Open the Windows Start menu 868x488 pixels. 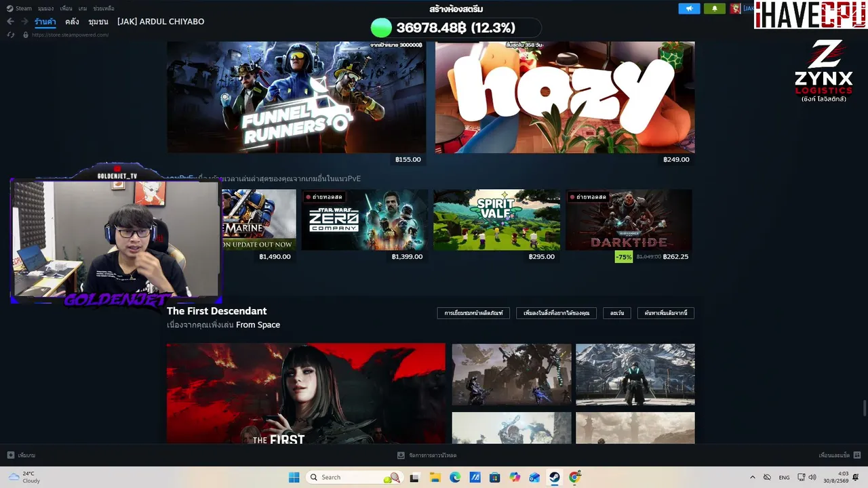[x=294, y=477]
